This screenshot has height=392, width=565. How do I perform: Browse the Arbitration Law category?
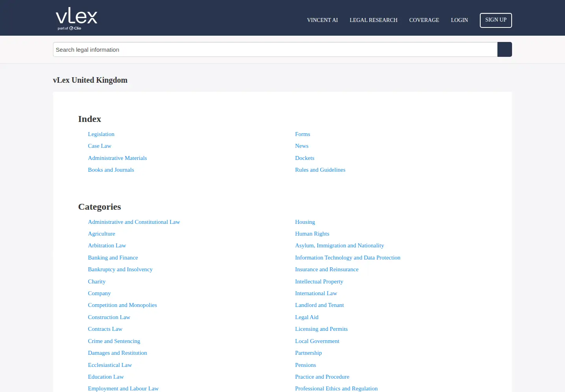point(107,245)
